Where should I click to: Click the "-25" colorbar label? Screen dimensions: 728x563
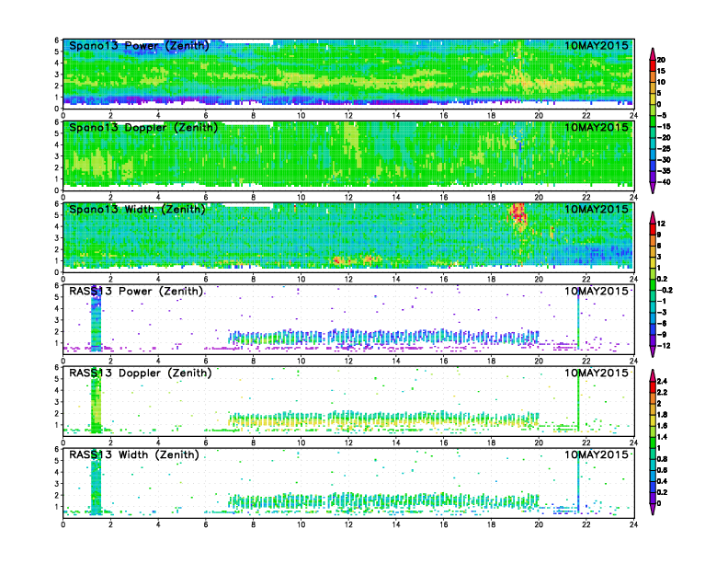664,149
